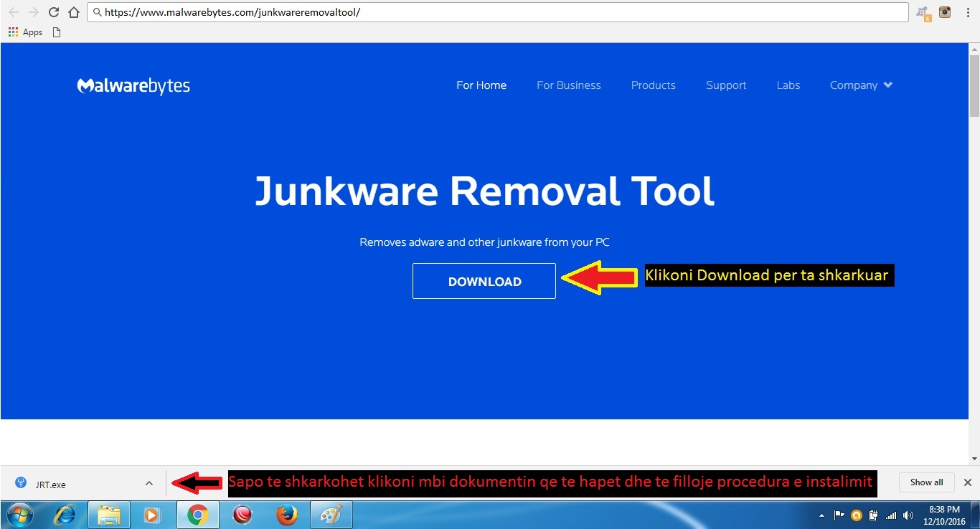Close the downloads bar
This screenshot has width=980, height=529.
(968, 482)
